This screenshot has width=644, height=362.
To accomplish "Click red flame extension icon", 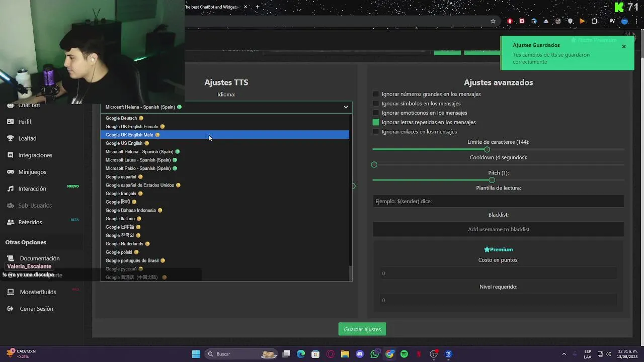I will [x=510, y=21].
